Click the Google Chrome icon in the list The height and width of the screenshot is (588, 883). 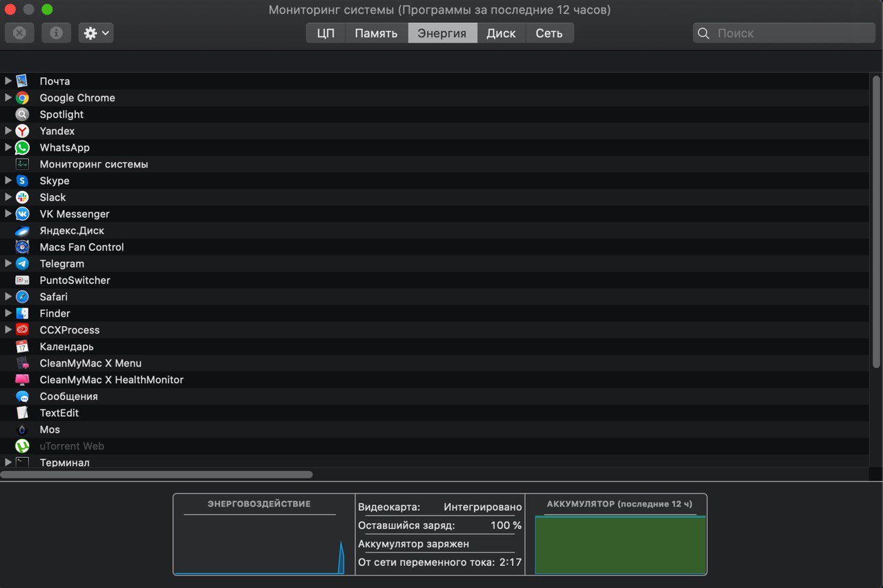pos(22,98)
